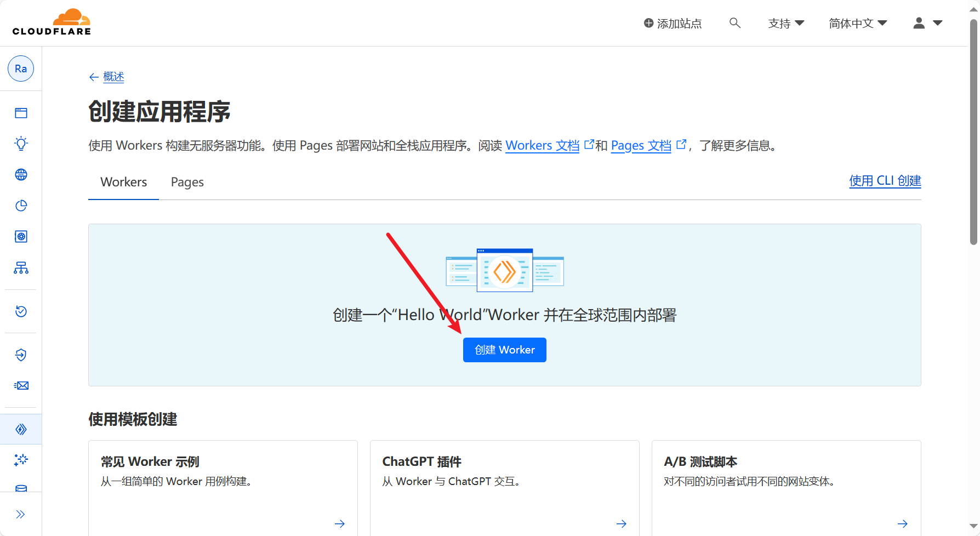Screen dimensions: 980x536
Task: Click the lightbulb icon in the sidebar
Action: click(21, 144)
